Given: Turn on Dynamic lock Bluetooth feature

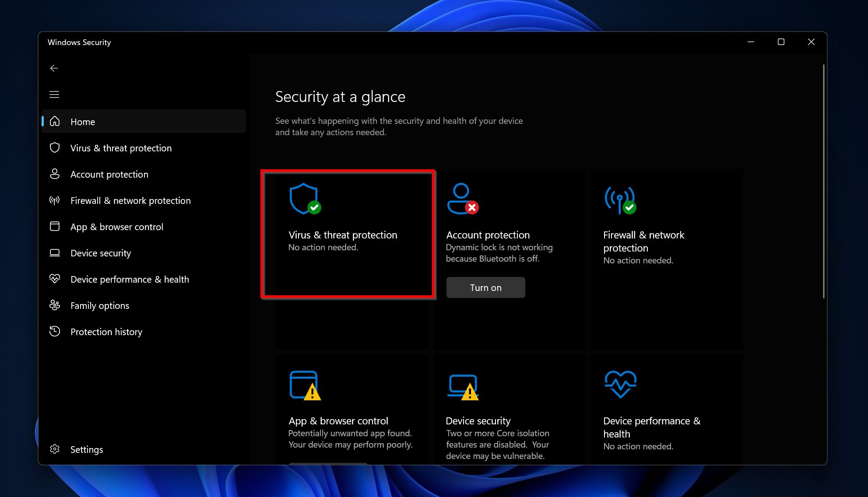Looking at the screenshot, I should 485,287.
